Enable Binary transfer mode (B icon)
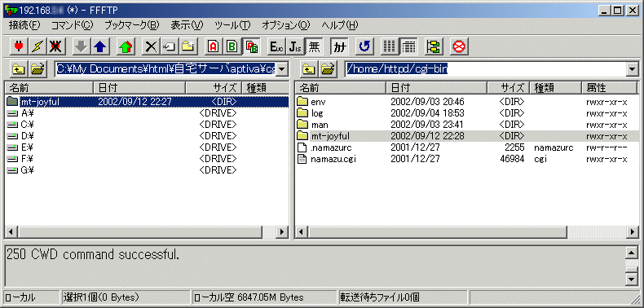Viewport: 644px width, 308px height. (x=232, y=46)
